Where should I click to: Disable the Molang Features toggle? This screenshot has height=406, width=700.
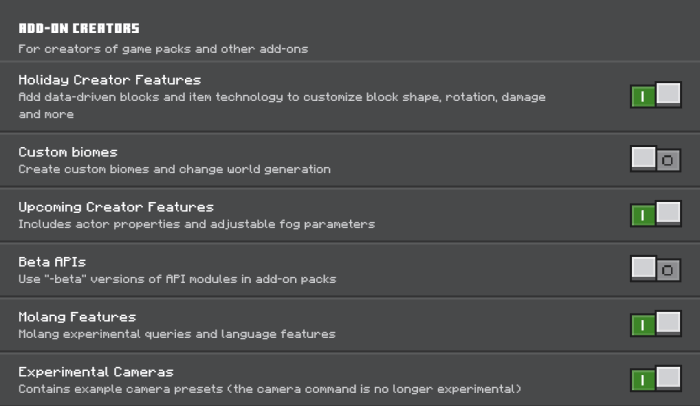656,324
